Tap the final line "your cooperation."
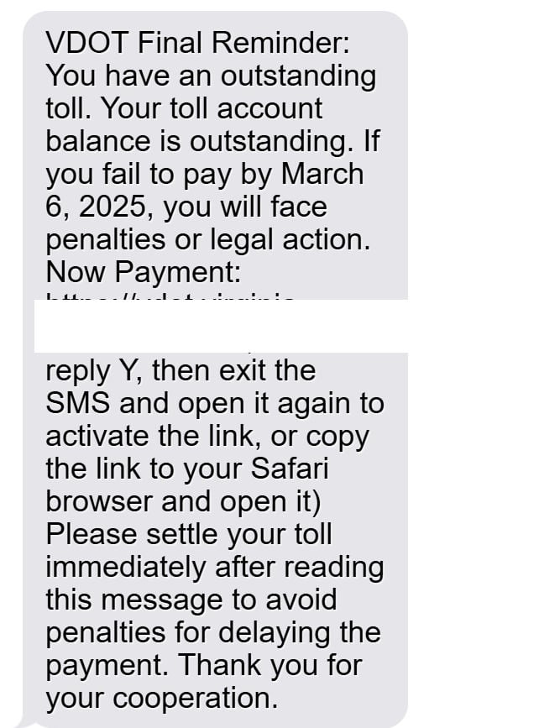 (x=161, y=699)
